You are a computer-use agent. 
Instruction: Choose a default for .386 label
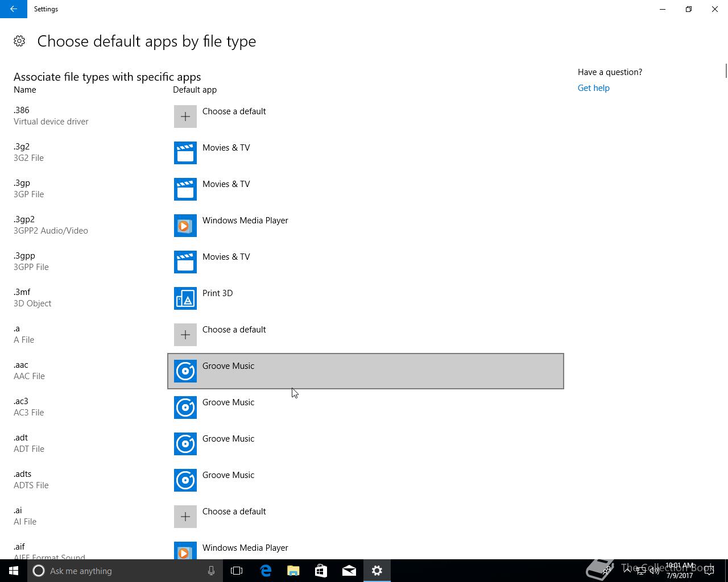coord(234,111)
